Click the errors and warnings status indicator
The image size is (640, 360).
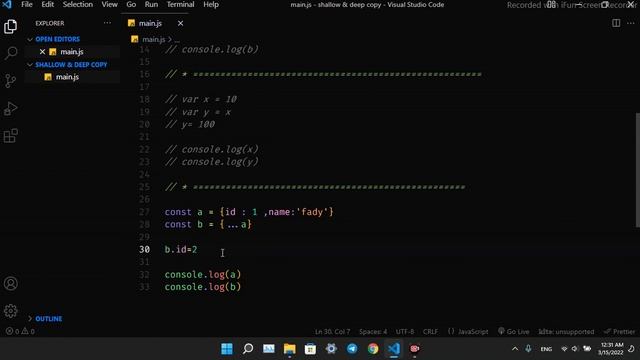20,331
